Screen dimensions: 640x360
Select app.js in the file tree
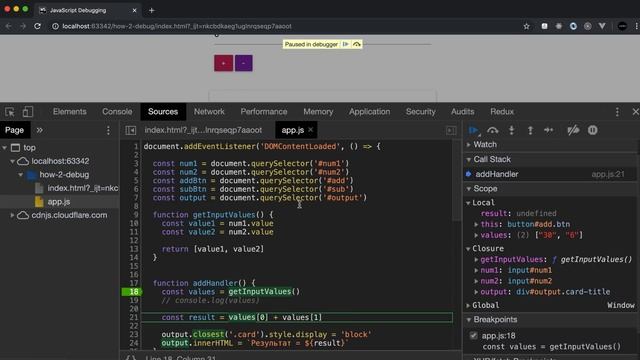coord(60,202)
